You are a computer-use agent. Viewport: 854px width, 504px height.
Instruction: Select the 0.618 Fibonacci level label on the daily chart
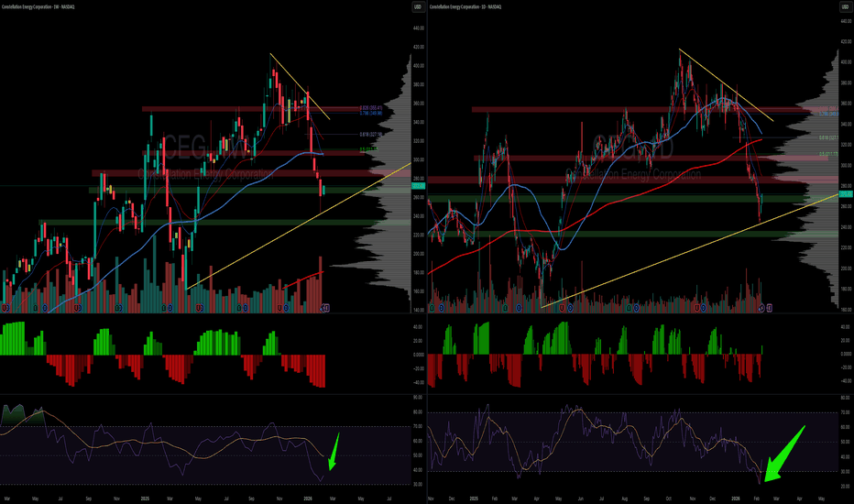(828, 137)
